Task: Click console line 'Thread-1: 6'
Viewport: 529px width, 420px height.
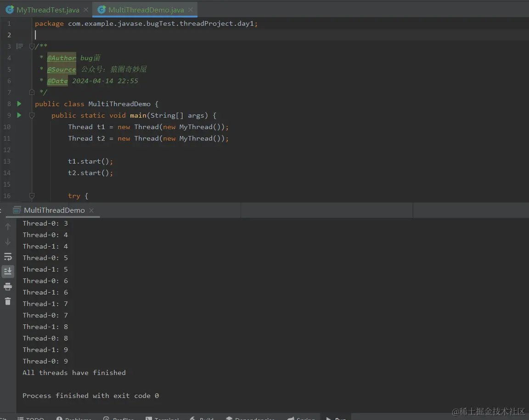Action: (45, 292)
